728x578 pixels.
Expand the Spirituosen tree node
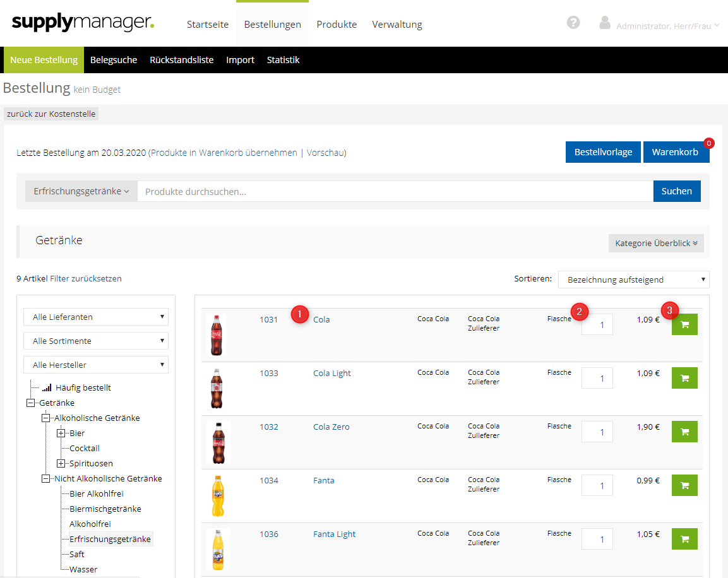coord(61,463)
